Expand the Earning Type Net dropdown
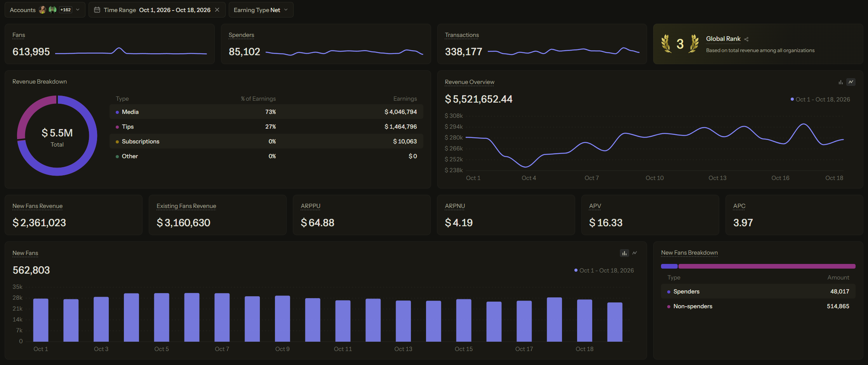The width and height of the screenshot is (868, 365). pos(261,10)
